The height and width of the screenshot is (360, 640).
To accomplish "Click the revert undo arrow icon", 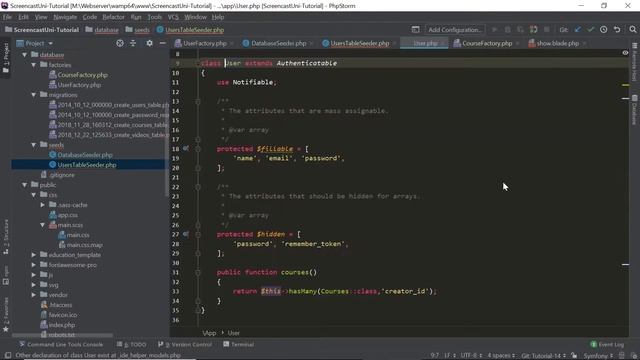I will [x=617, y=29].
